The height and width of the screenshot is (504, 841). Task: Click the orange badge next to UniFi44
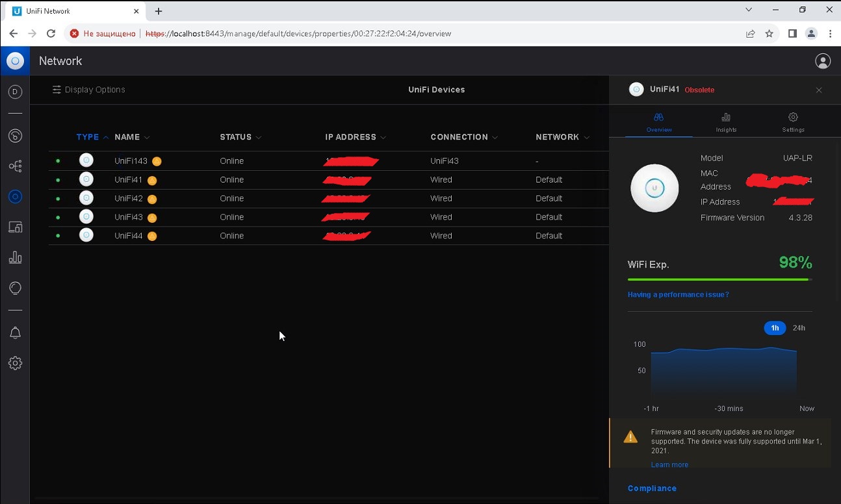(x=151, y=236)
